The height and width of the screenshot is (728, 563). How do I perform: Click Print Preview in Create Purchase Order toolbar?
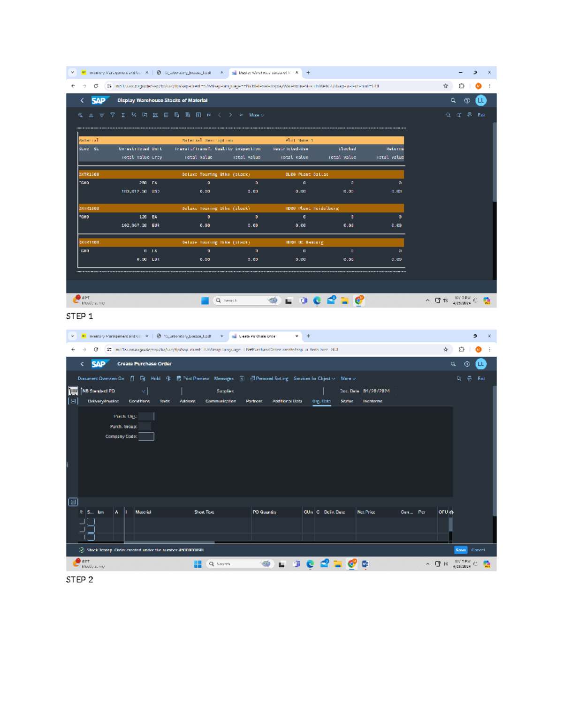pos(192,378)
